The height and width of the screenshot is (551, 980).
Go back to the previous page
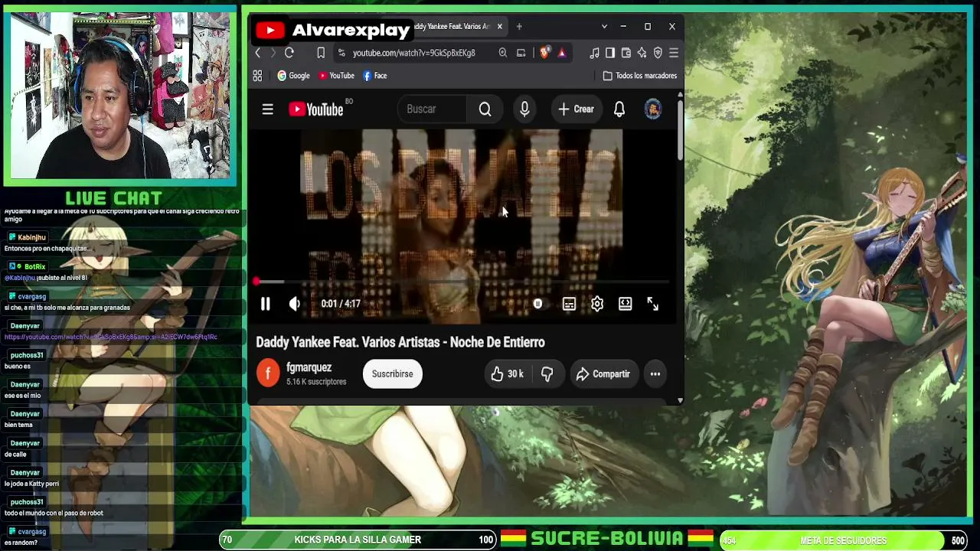tap(258, 53)
